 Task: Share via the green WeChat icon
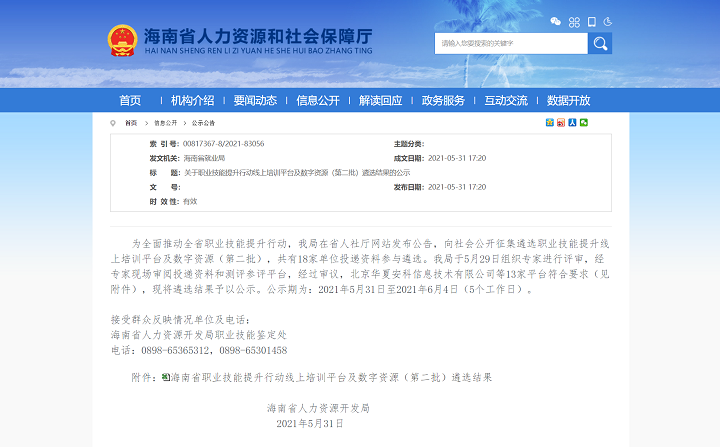point(585,123)
